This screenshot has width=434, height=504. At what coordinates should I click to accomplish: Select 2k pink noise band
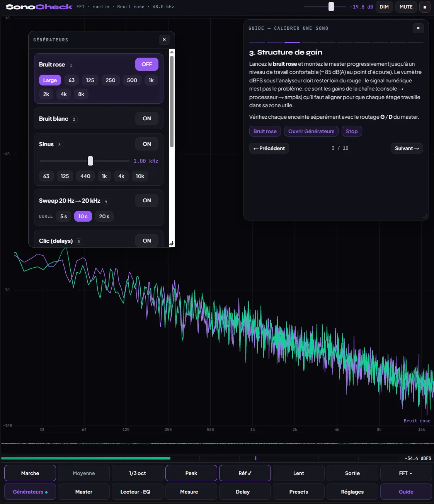click(x=46, y=94)
